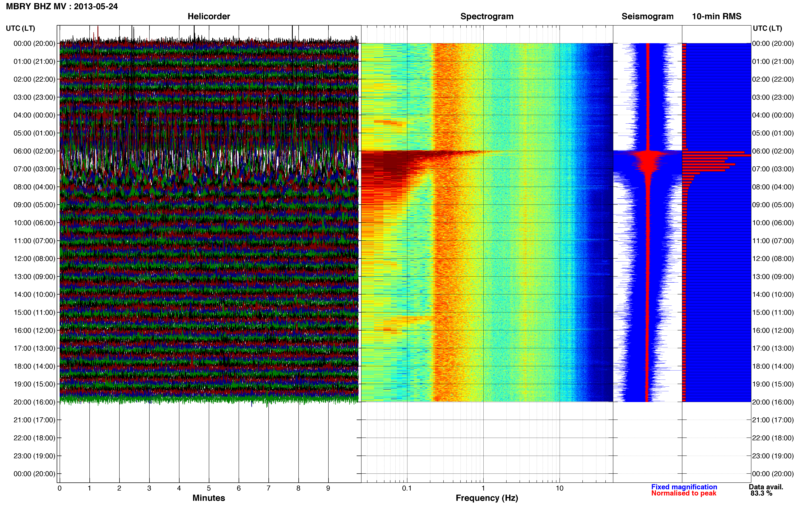Pick the 05:00 (01:00) label on the left axis
This screenshot has width=812, height=508.
click(34, 133)
